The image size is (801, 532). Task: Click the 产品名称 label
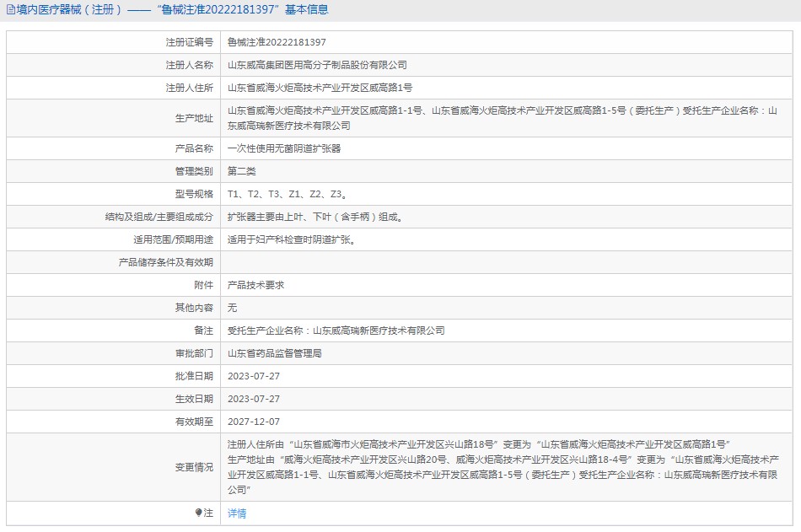tap(194, 148)
